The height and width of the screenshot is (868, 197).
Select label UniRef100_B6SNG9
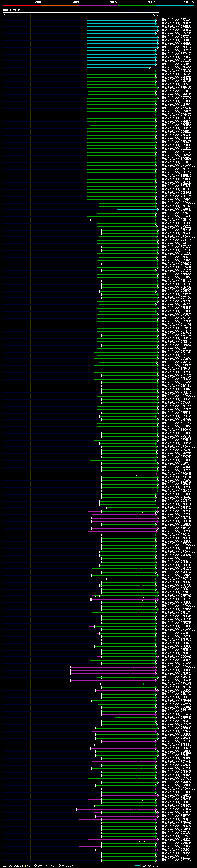[176, 57]
